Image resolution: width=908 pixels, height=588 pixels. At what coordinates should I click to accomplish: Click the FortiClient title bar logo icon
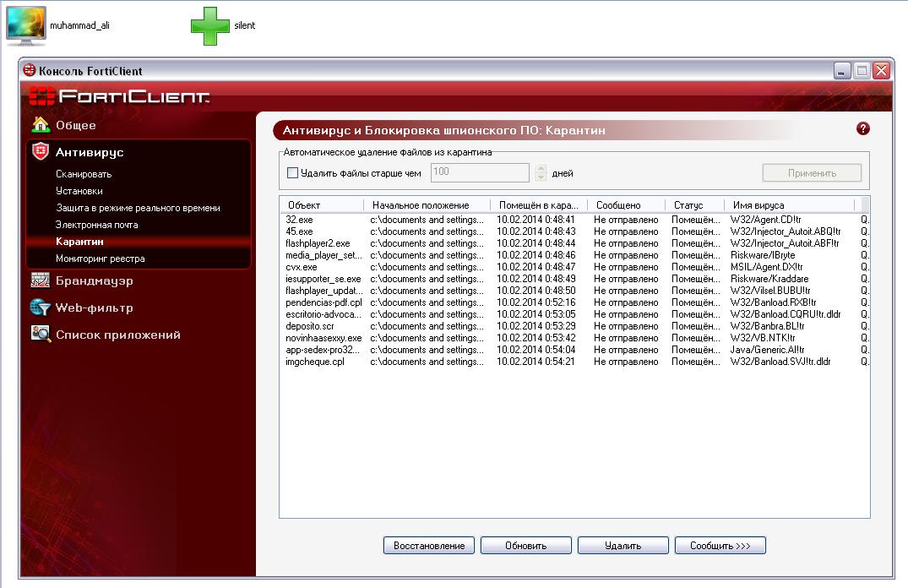click(30, 70)
